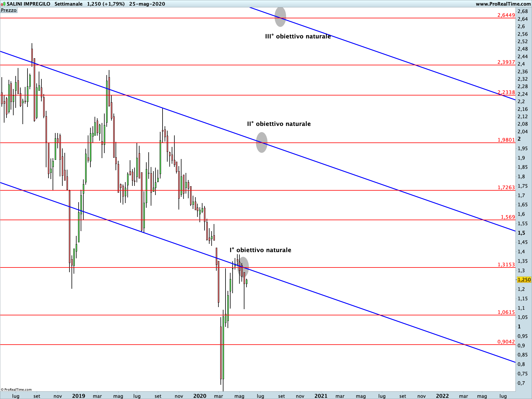
Task: Click the red level label 1,7263
Action: click(x=506, y=187)
